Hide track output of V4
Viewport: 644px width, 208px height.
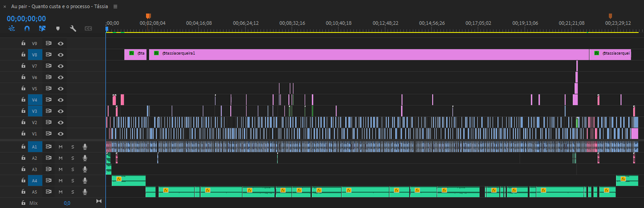click(61, 99)
